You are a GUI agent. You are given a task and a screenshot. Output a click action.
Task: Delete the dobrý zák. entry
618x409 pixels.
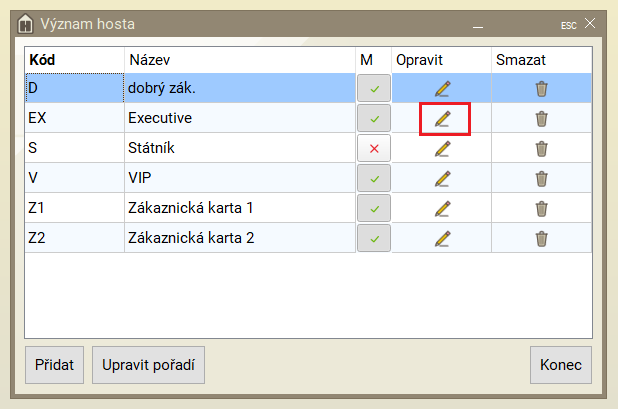click(541, 89)
